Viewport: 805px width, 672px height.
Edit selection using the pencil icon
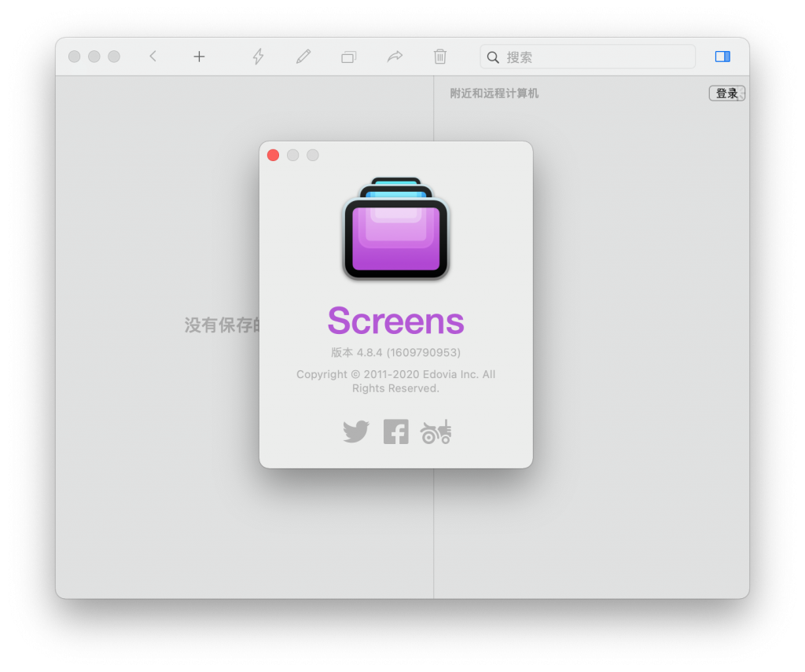[303, 57]
